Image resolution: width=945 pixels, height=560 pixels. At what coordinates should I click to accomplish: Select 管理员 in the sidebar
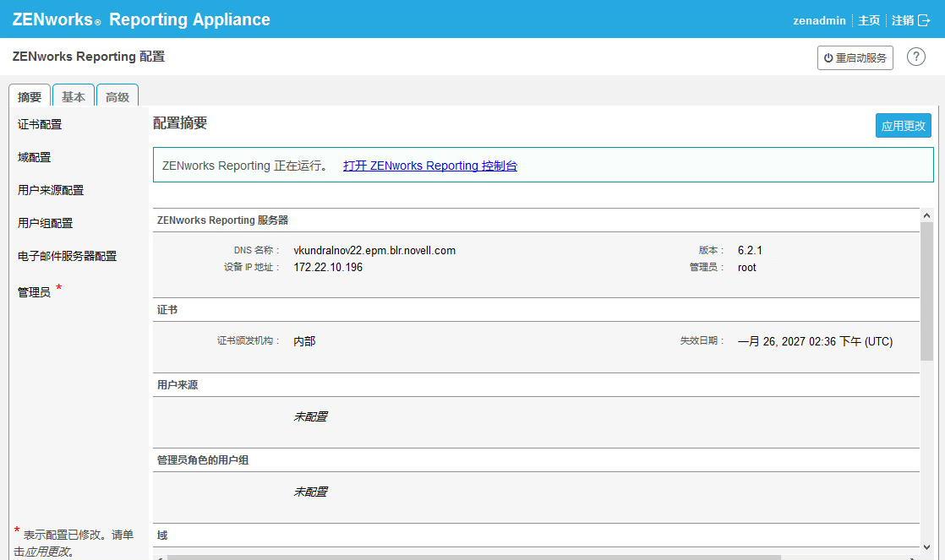click(x=35, y=292)
